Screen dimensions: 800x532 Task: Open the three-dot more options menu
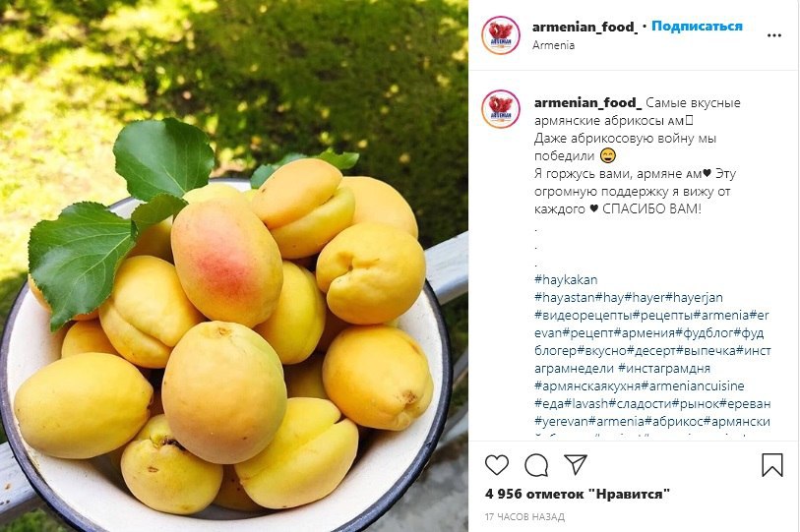[x=774, y=35]
